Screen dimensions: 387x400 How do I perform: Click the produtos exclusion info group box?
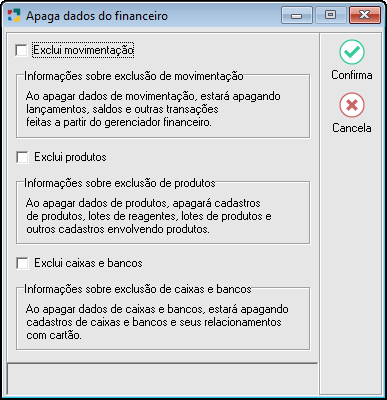click(x=163, y=211)
